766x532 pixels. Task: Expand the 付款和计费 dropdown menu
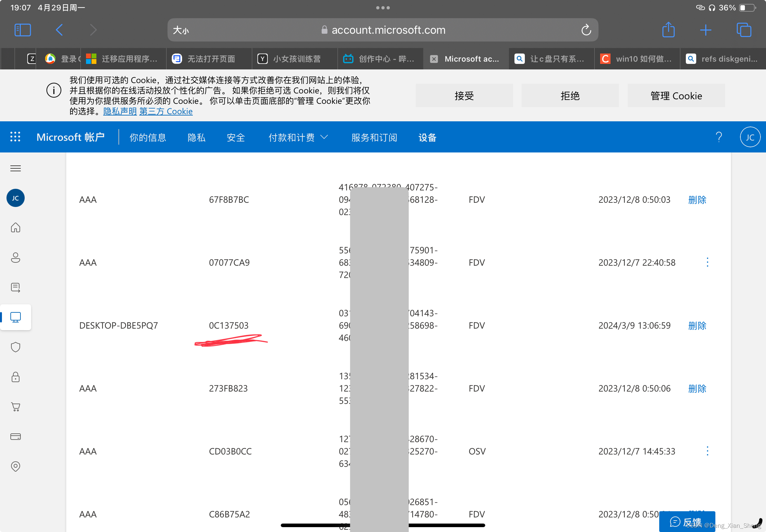[x=298, y=137]
